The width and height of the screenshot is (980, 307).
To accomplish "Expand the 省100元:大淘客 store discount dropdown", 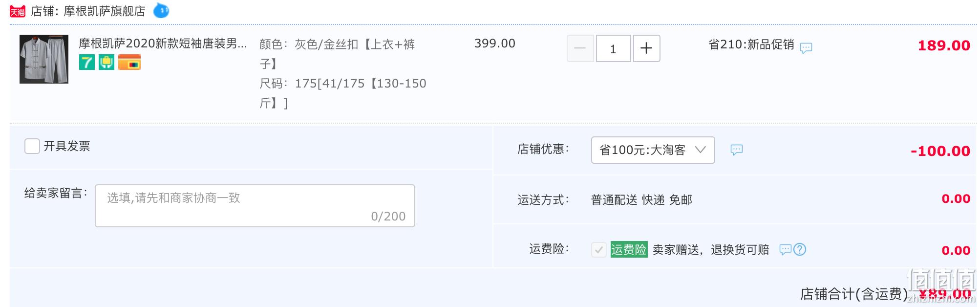I will click(653, 150).
